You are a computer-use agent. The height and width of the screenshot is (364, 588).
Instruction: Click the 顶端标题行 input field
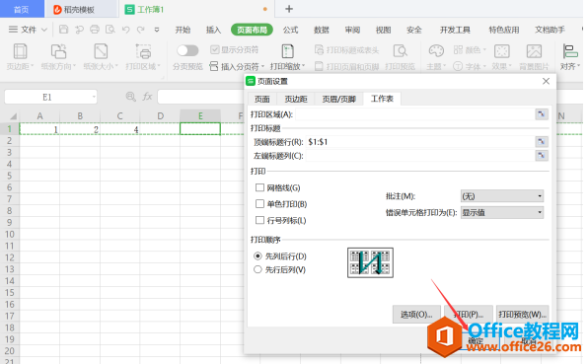[x=420, y=142]
